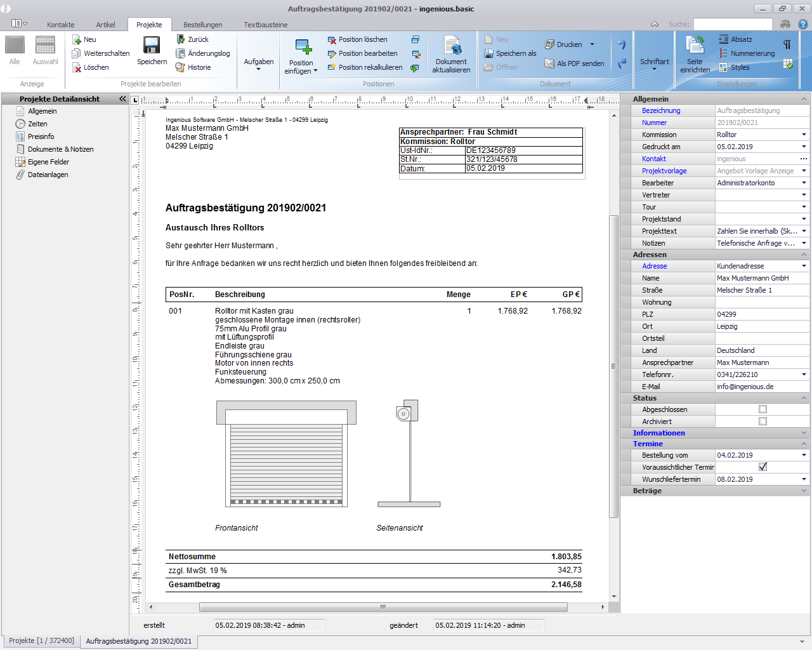
Task: Click the Speichern disk icon
Action: (152, 46)
